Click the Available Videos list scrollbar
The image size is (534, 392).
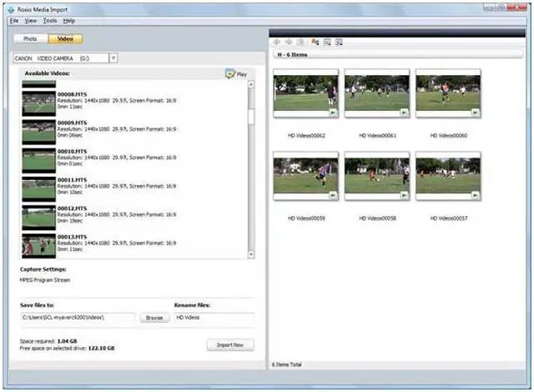click(250, 167)
